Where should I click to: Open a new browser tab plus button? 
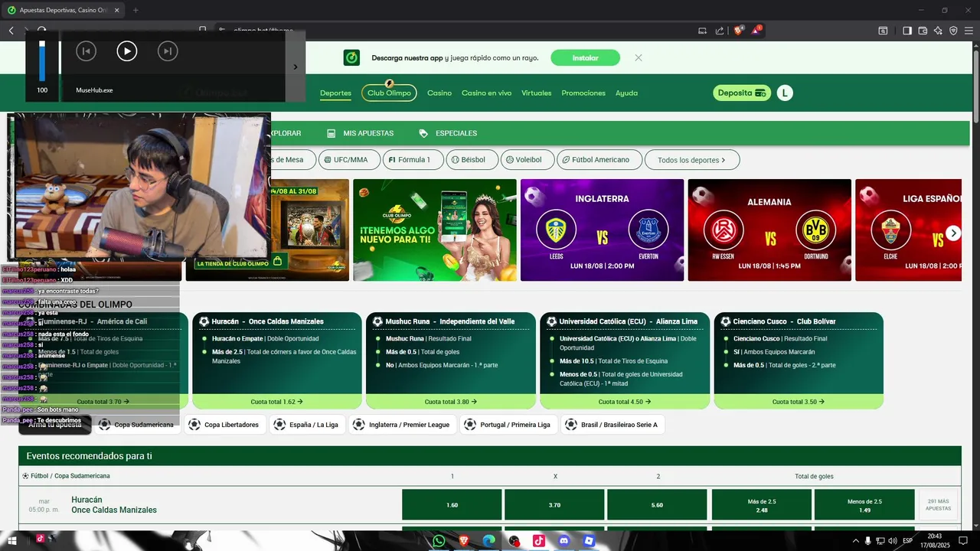(136, 10)
